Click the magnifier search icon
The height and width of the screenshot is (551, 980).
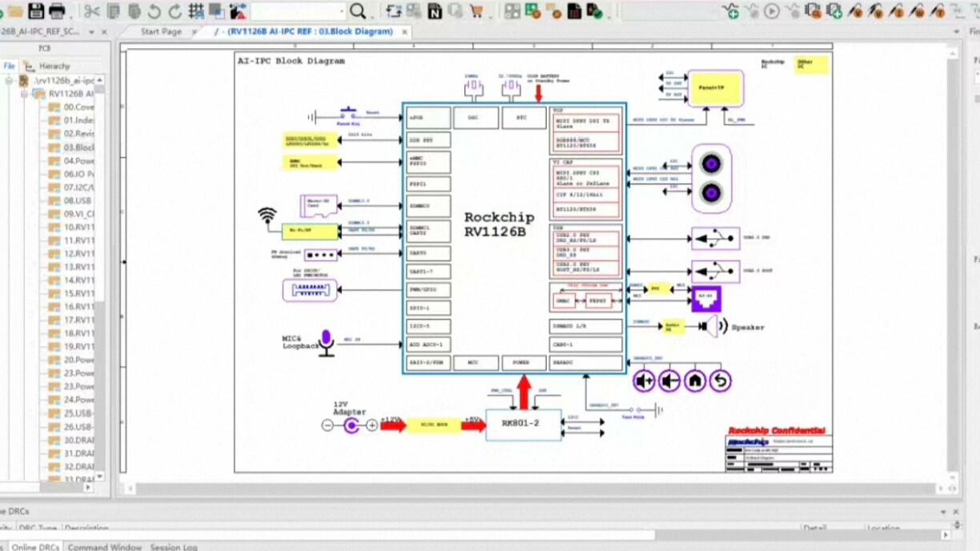pos(358,11)
